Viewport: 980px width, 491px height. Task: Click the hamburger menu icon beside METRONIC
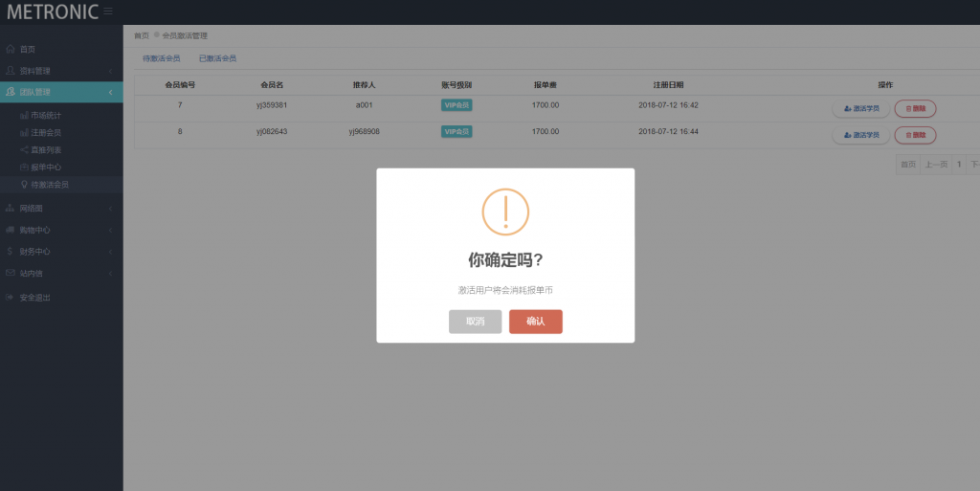(x=108, y=11)
